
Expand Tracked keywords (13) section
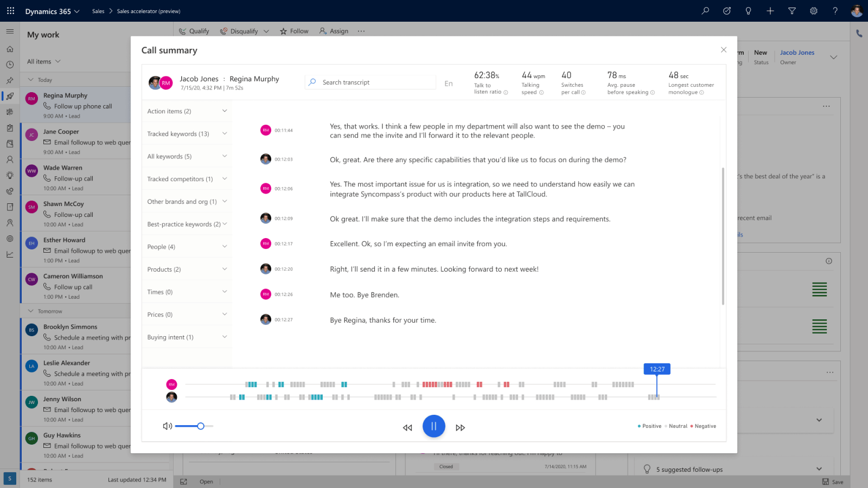coord(187,134)
